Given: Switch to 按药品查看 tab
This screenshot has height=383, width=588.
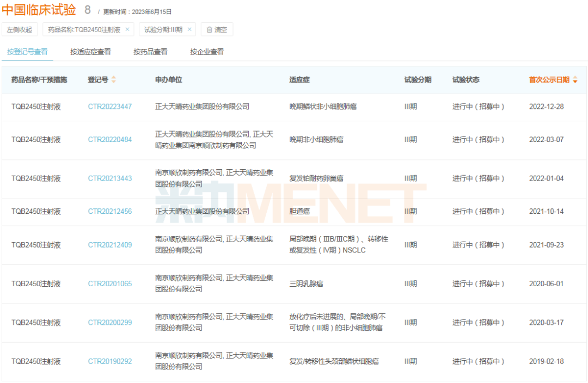Looking at the screenshot, I should point(150,52).
